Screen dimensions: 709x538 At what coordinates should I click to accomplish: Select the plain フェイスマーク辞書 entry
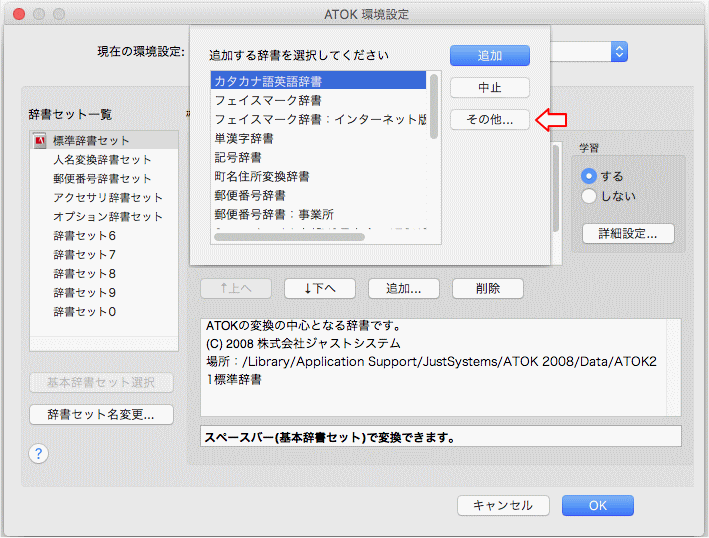[x=318, y=100]
